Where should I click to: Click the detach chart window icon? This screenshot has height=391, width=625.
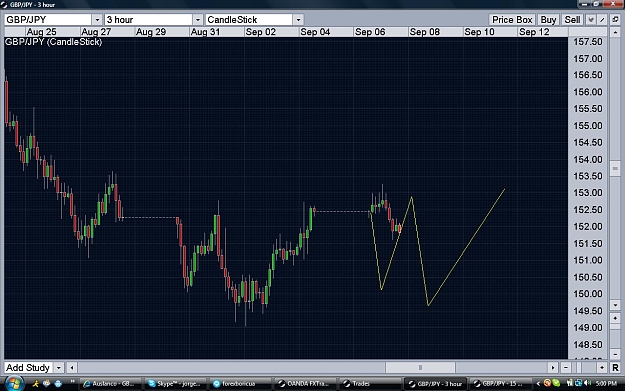coord(615,20)
